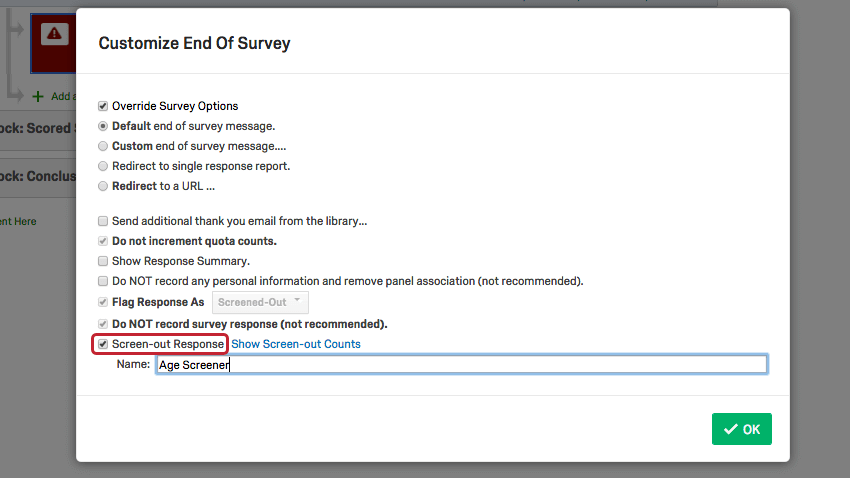Toggle Do not increment quota counts
850x478 pixels.
point(103,241)
